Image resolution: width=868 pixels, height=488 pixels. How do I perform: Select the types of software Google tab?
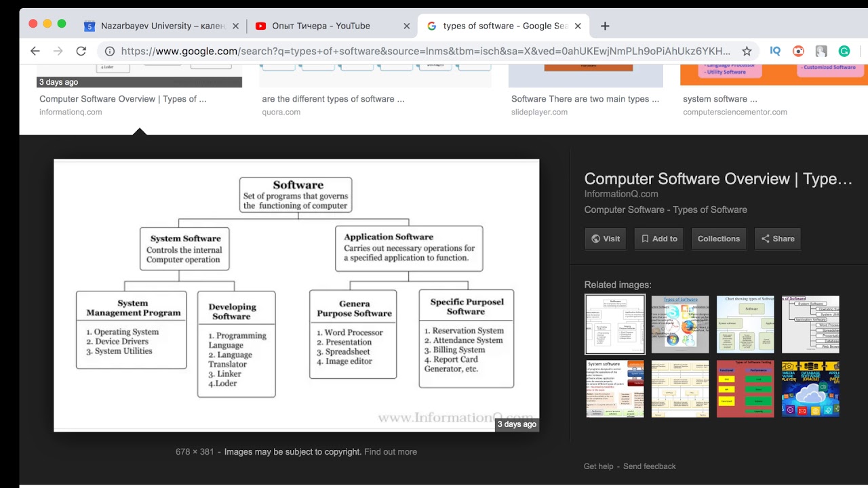(x=503, y=26)
